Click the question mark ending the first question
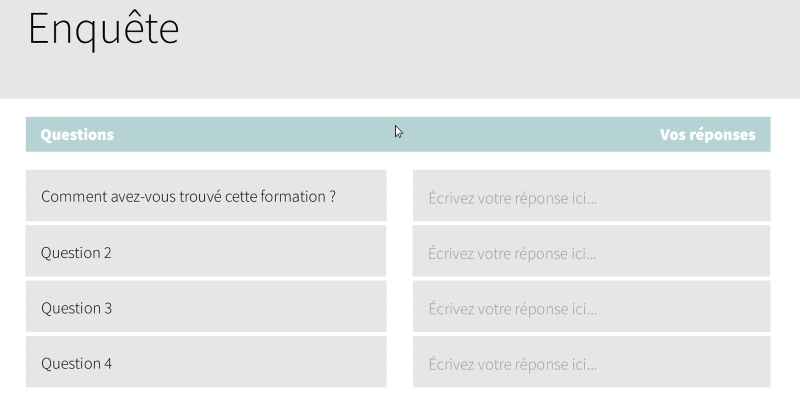The width and height of the screenshot is (800, 400). [333, 196]
